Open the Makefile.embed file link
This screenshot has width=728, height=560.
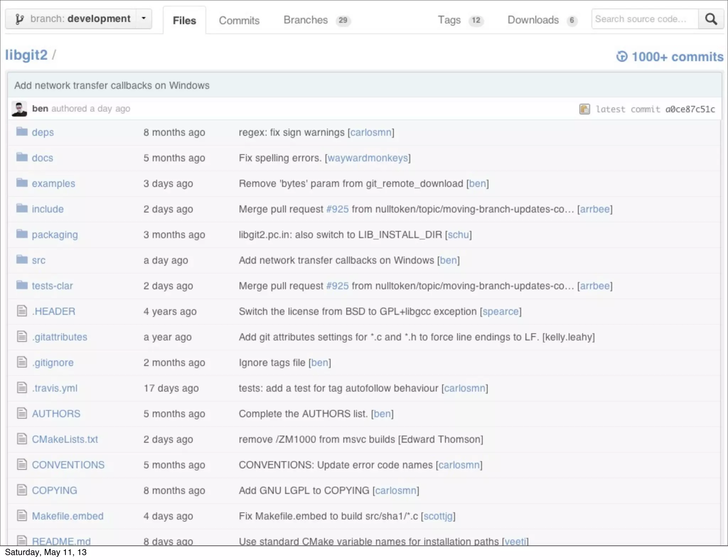[x=68, y=516]
